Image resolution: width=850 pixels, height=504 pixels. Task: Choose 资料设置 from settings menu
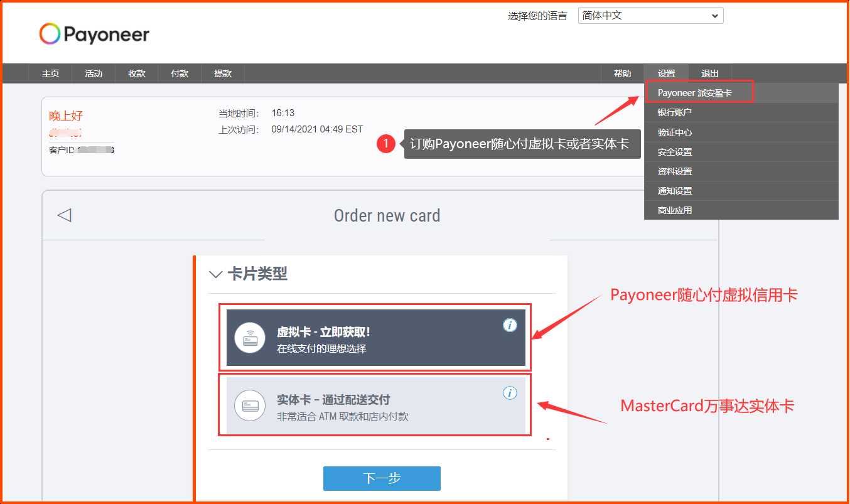point(741,171)
